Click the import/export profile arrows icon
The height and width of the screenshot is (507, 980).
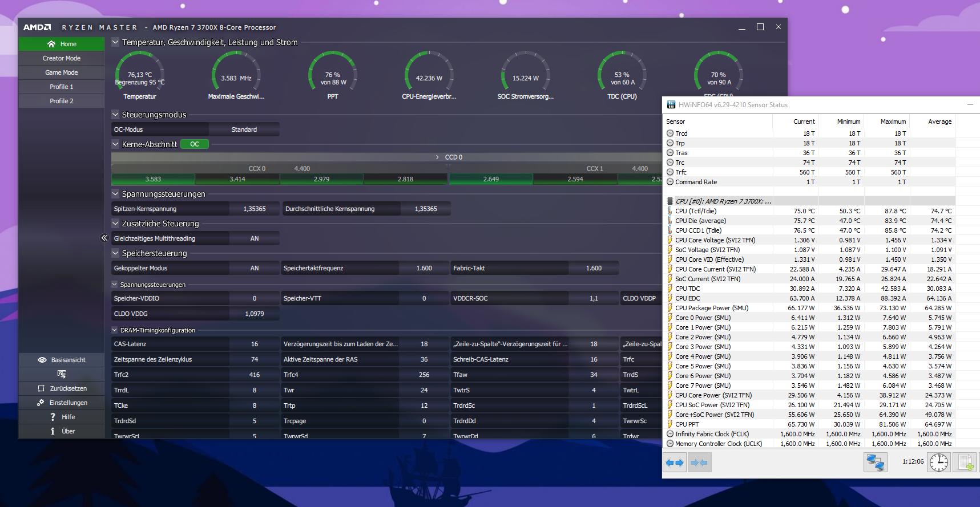pyautogui.click(x=62, y=374)
